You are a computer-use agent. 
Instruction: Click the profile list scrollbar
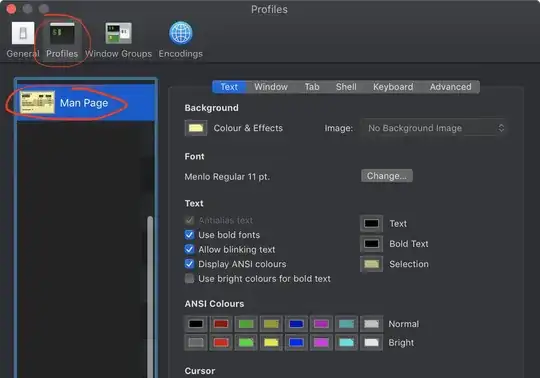[150, 296]
